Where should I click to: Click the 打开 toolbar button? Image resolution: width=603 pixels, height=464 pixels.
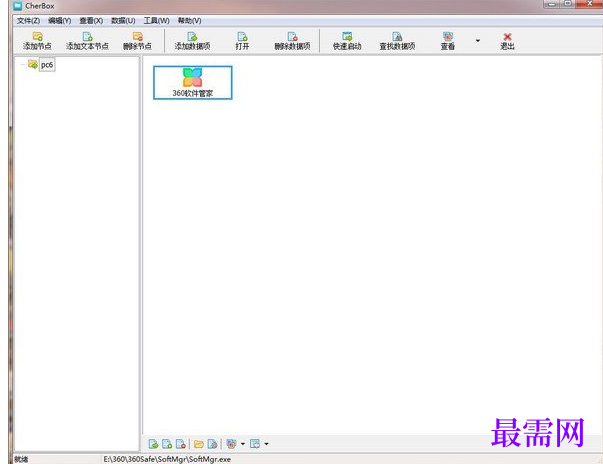[242, 41]
